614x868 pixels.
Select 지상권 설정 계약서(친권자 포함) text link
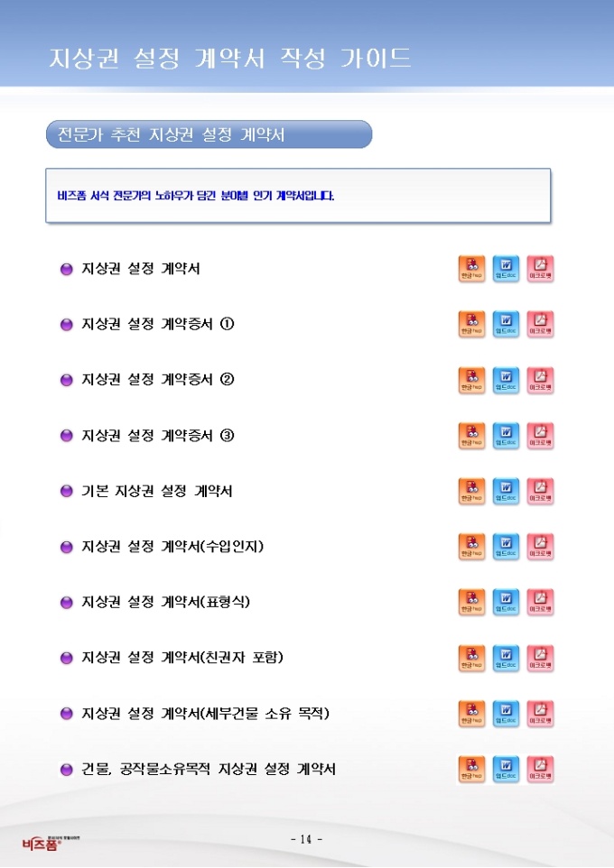[x=182, y=658]
